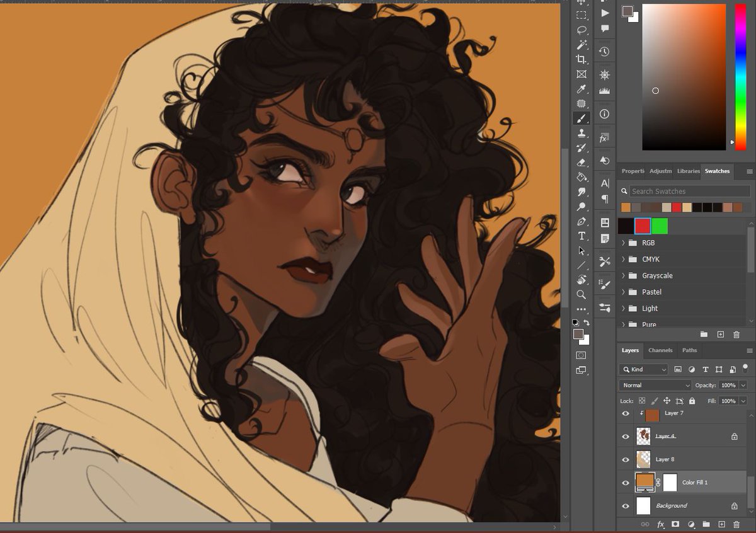
Task: Select the Zoom magnifier tool
Action: 581,294
